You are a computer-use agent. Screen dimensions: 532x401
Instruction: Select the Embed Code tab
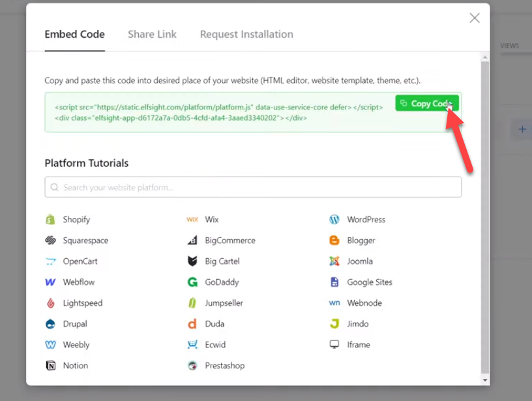pos(74,35)
